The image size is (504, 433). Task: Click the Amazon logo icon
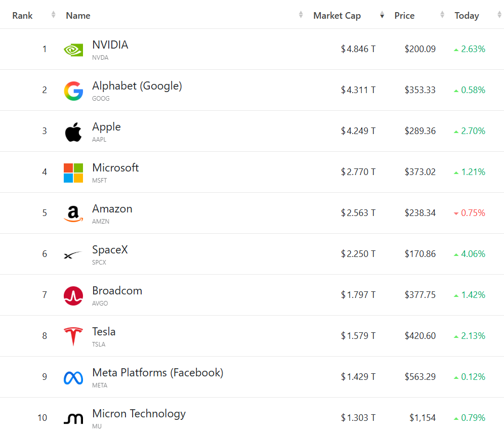coord(73,214)
